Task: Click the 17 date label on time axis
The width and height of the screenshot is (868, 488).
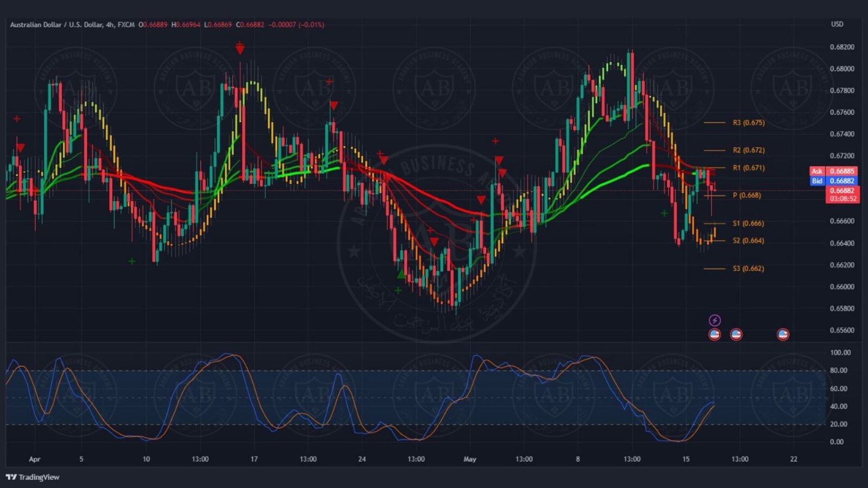Action: point(254,459)
